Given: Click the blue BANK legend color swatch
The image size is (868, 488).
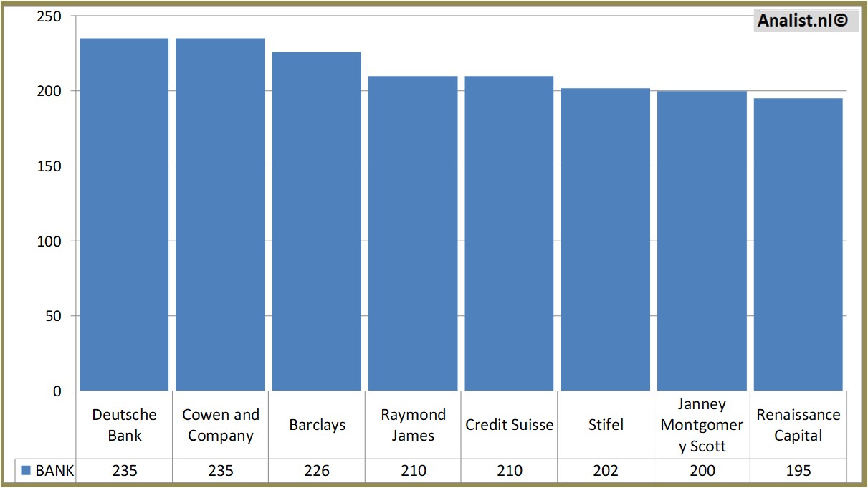Looking at the screenshot, I should (26, 471).
